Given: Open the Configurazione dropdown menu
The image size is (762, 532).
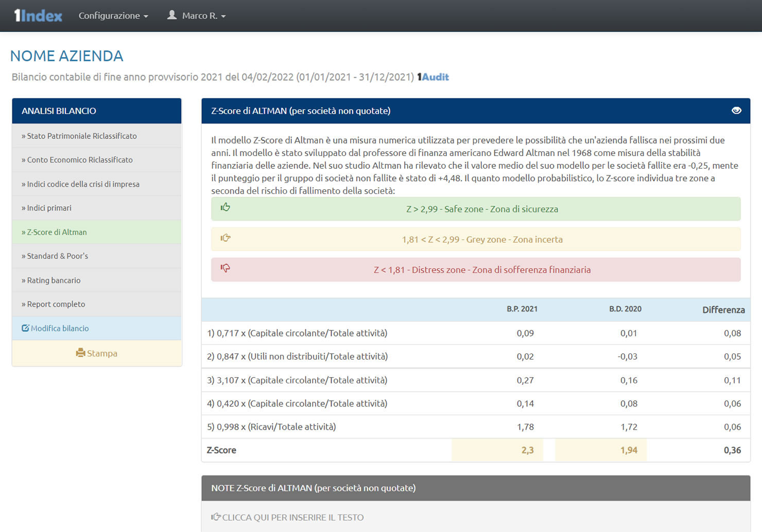Looking at the screenshot, I should (113, 16).
